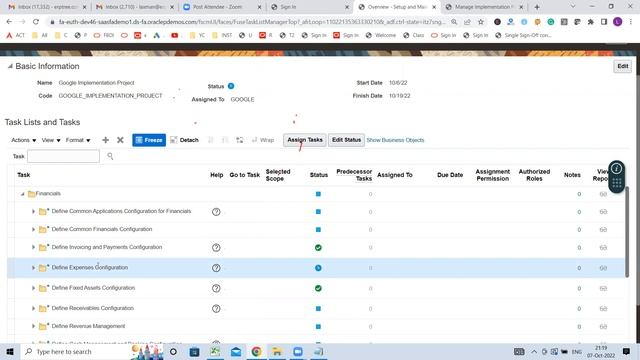Screen dimensions: 640x360
Task: Click the Edit button in Basic Information
Action: (x=622, y=66)
